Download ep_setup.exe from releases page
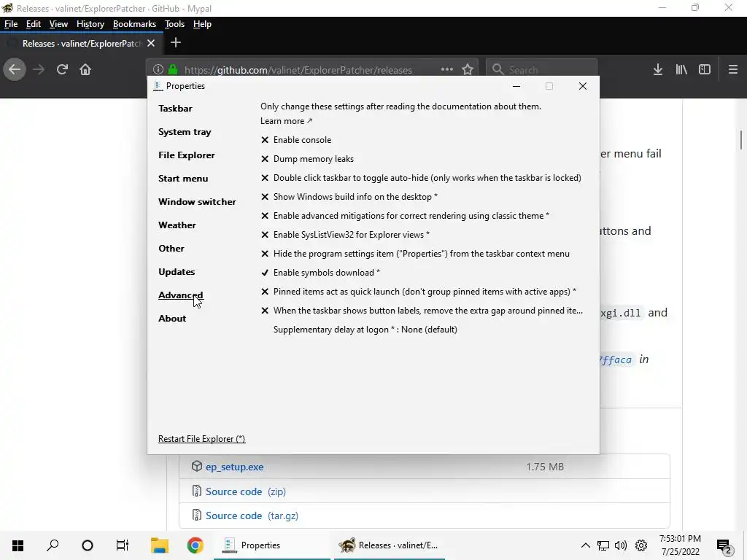747x560 pixels. tap(234, 467)
